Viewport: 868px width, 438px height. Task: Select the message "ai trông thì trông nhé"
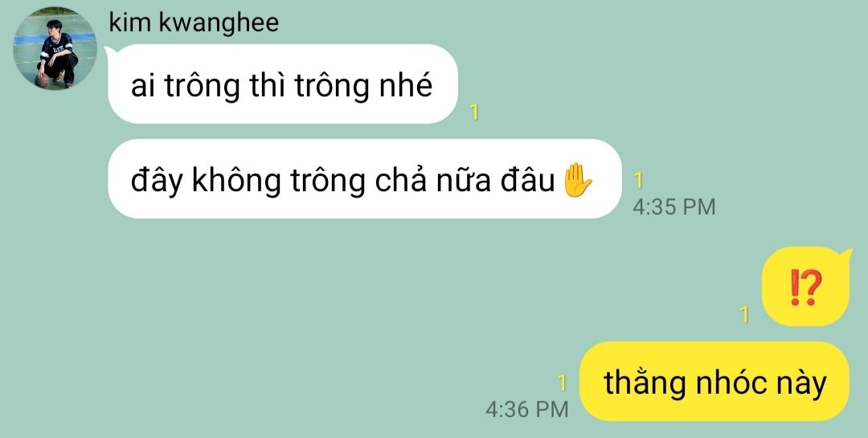tap(282, 84)
